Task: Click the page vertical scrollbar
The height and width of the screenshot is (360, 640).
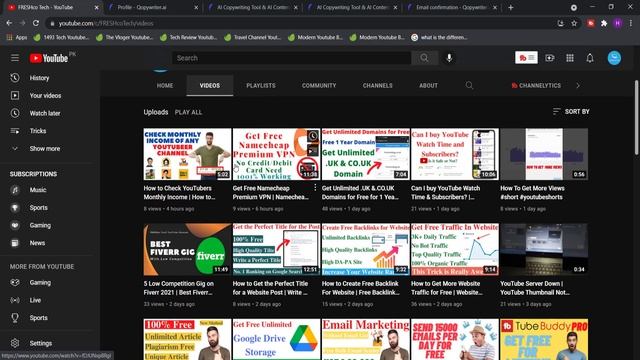Action: 636,118
